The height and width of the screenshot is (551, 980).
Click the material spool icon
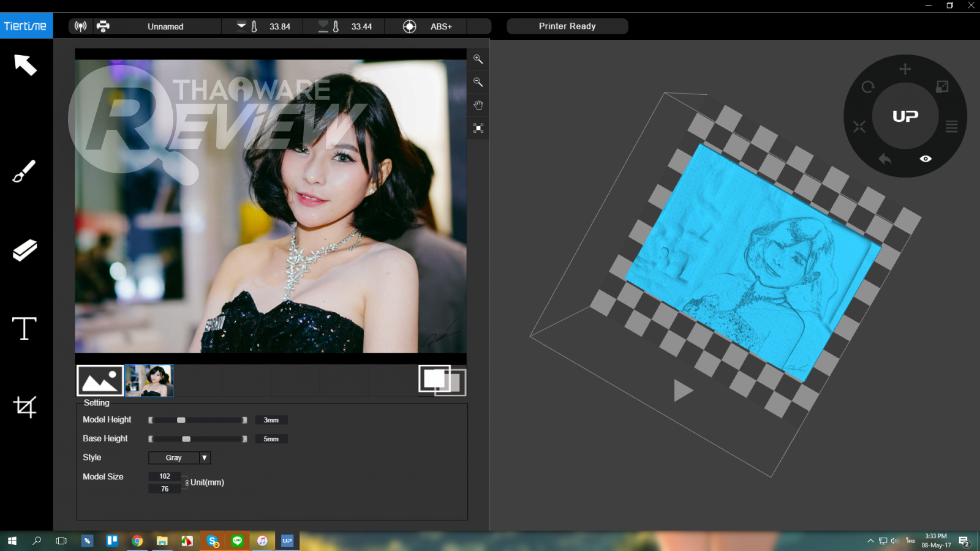point(410,26)
